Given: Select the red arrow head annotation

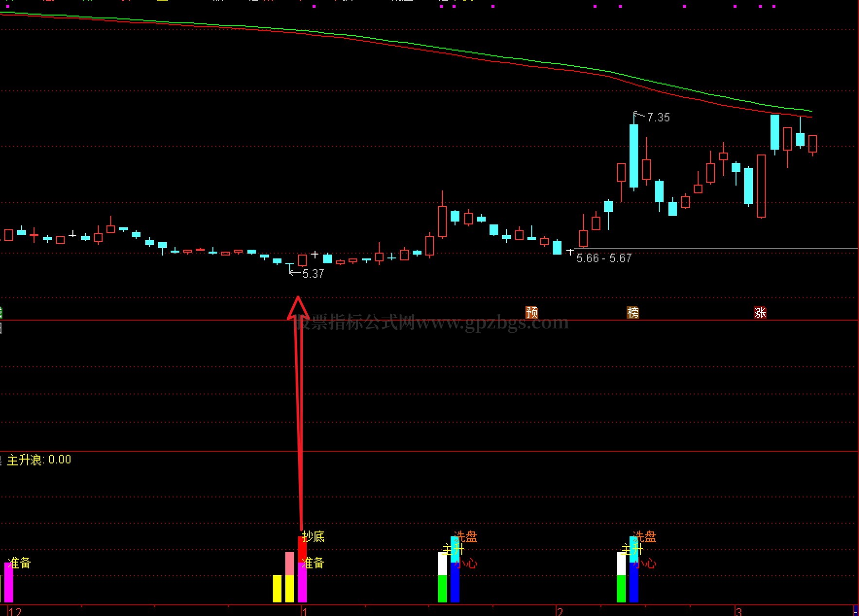Looking at the screenshot, I should click(298, 308).
